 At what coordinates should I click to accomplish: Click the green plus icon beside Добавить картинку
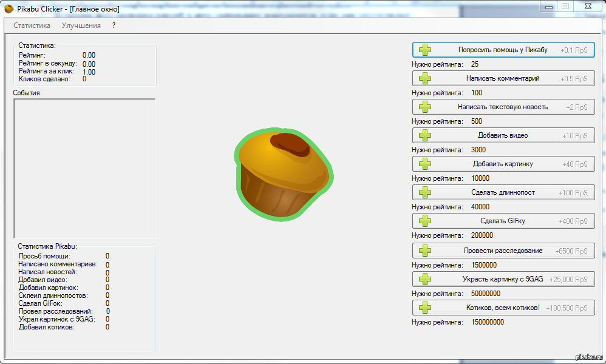tap(425, 164)
